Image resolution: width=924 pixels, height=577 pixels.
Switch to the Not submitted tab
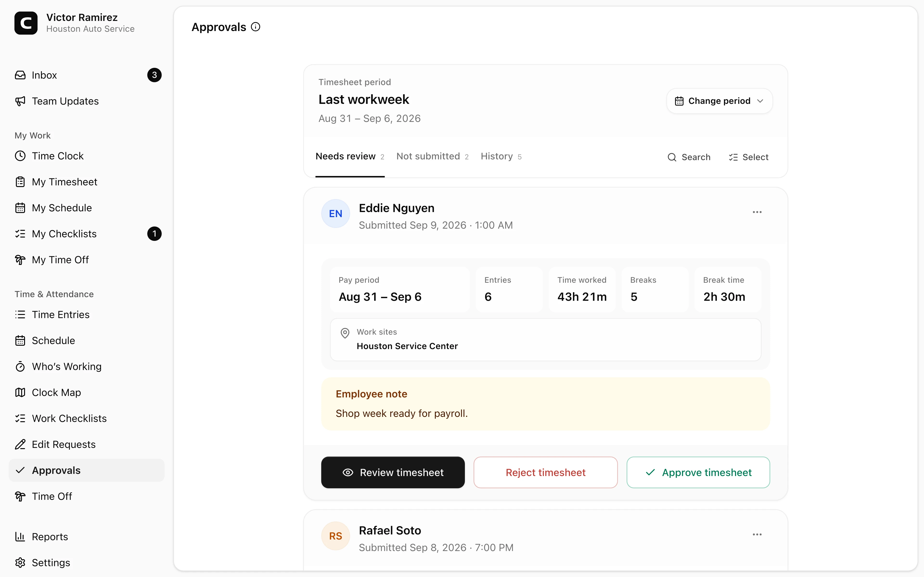point(432,157)
